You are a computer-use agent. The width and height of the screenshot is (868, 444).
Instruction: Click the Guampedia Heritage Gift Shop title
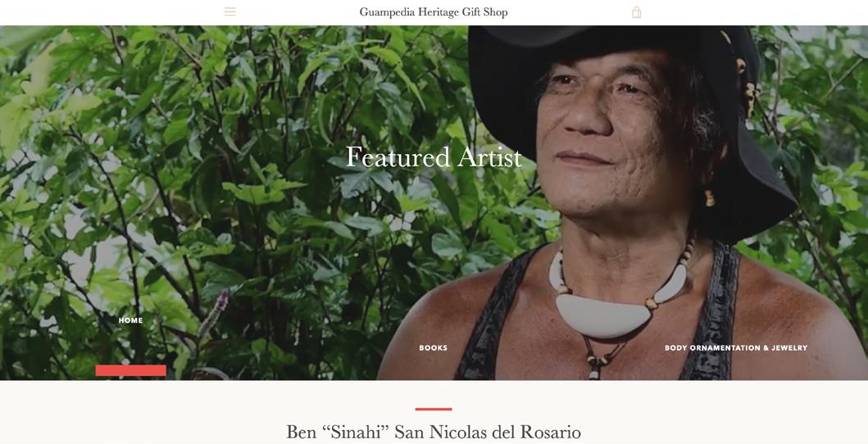[434, 12]
